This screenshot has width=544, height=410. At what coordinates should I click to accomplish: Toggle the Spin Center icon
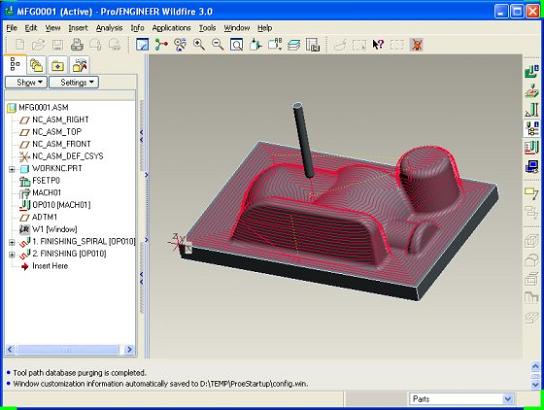(161, 45)
